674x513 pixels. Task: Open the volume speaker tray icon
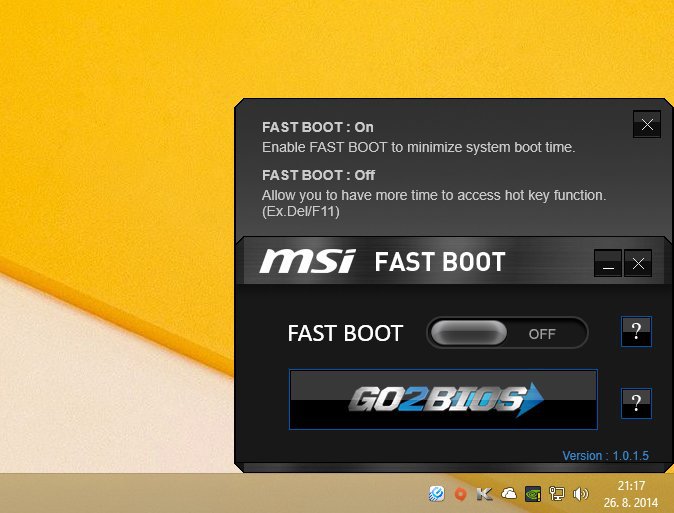pyautogui.click(x=581, y=494)
